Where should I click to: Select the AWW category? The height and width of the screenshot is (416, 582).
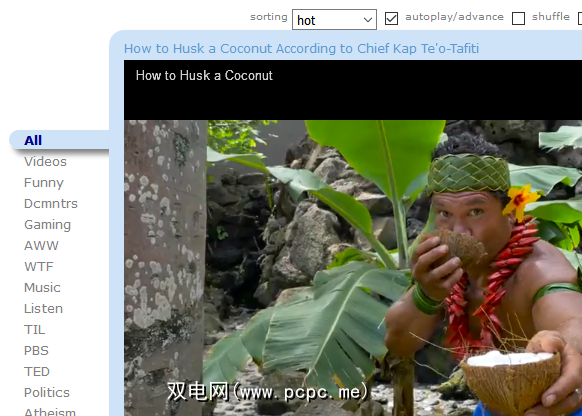41,246
